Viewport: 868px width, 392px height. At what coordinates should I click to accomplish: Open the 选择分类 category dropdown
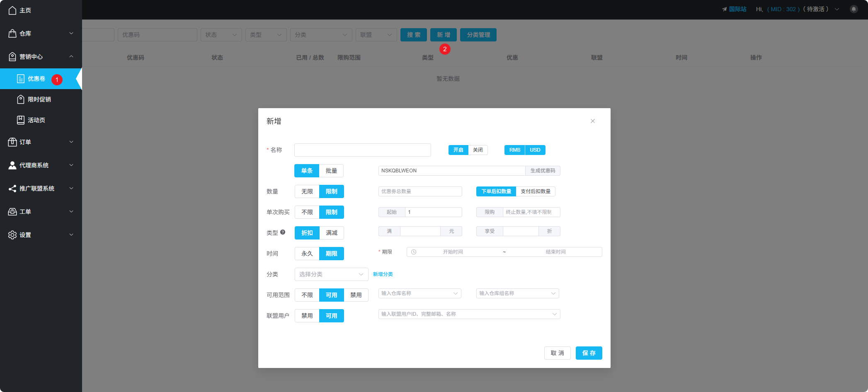[331, 274]
